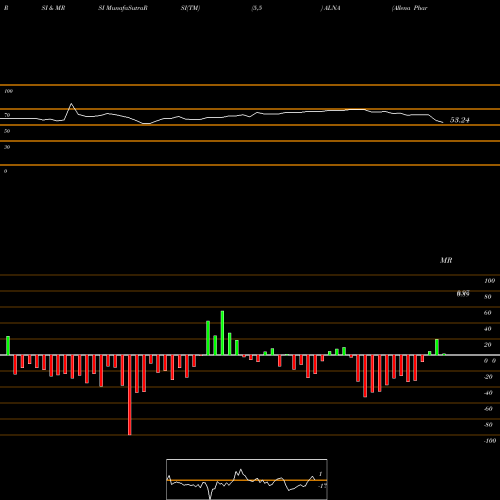Image resolution: width=500 pixels, height=500 pixels.
Task: Open the mini overview chart at bottom
Action: (x=247, y=479)
